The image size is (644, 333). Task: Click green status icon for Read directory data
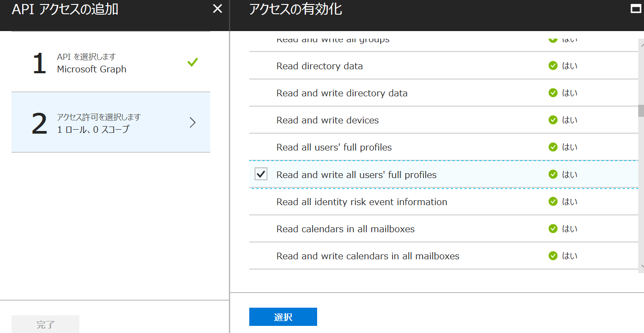pos(553,66)
